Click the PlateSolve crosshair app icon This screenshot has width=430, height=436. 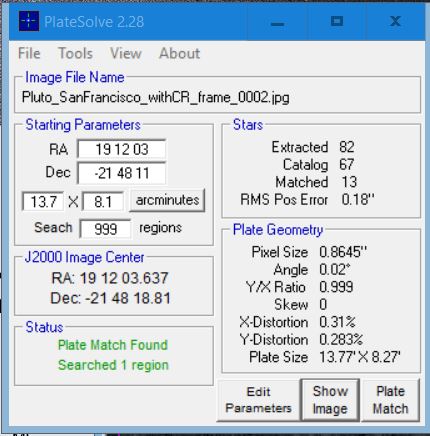click(29, 21)
